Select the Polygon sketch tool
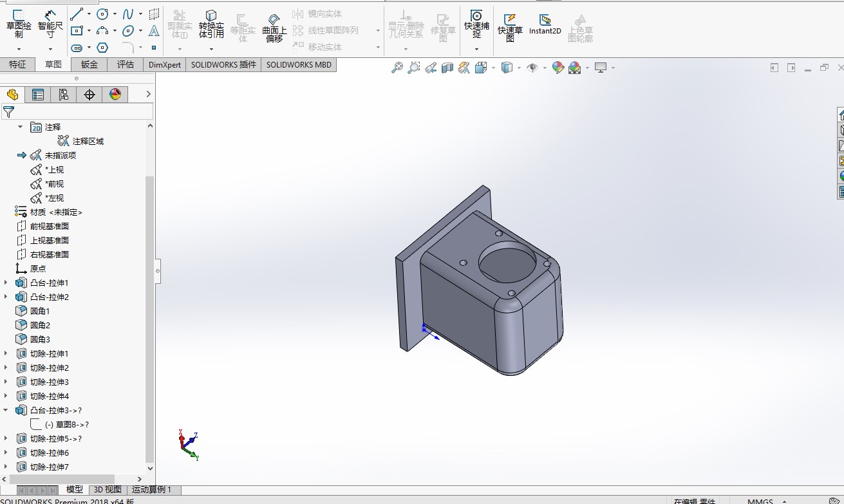Screen dimensions: 844x504 pos(102,48)
